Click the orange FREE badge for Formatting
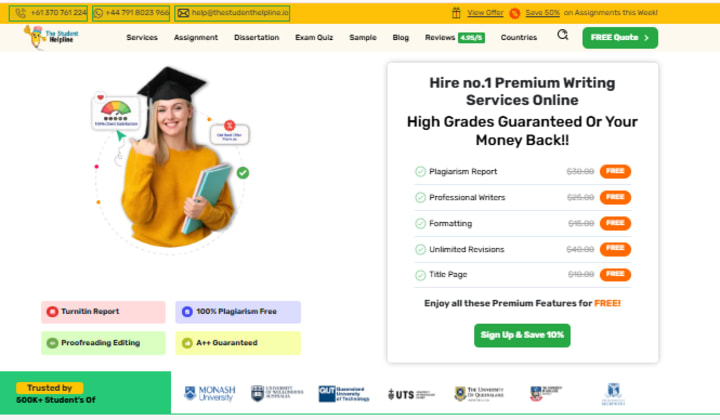 point(615,224)
